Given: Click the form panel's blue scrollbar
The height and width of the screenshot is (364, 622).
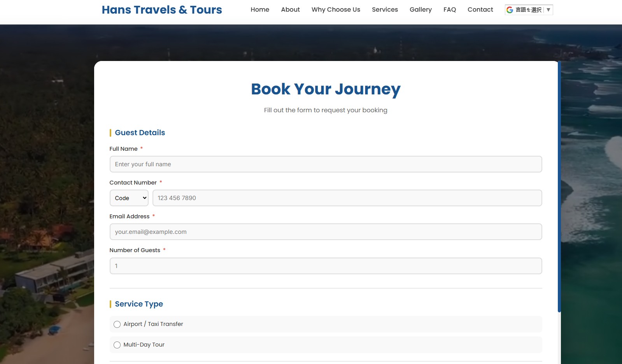Looking at the screenshot, I should [x=559, y=186].
